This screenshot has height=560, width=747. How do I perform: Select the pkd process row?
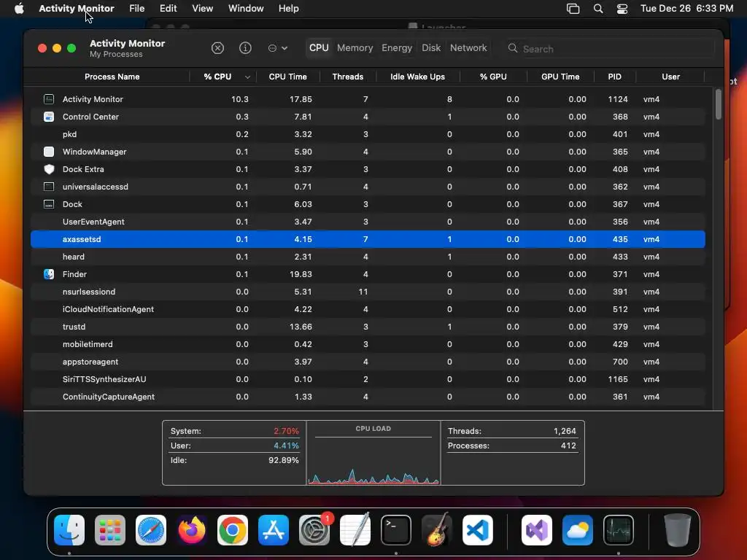coord(368,134)
